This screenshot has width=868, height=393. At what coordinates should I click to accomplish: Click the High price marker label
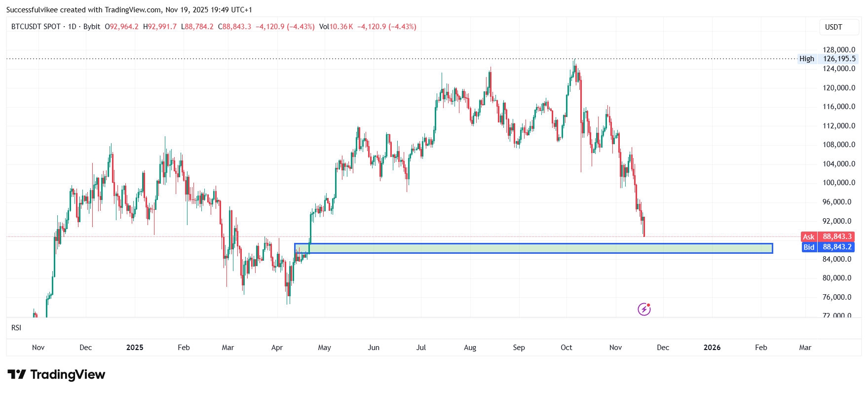[x=807, y=59]
